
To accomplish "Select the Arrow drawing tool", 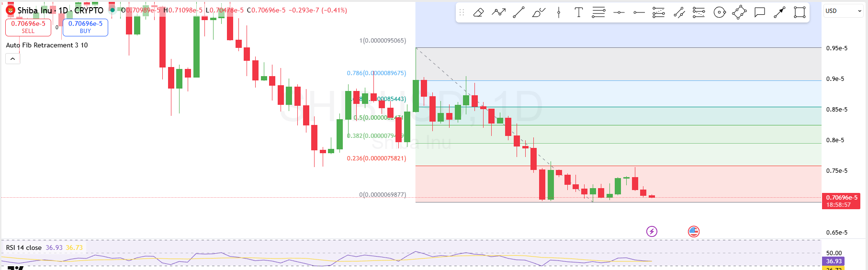I will click(779, 12).
